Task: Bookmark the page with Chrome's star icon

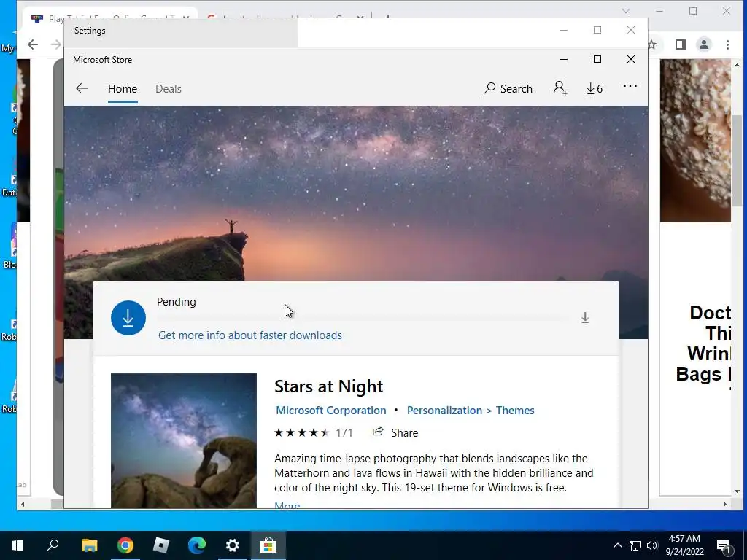Action: click(x=652, y=44)
